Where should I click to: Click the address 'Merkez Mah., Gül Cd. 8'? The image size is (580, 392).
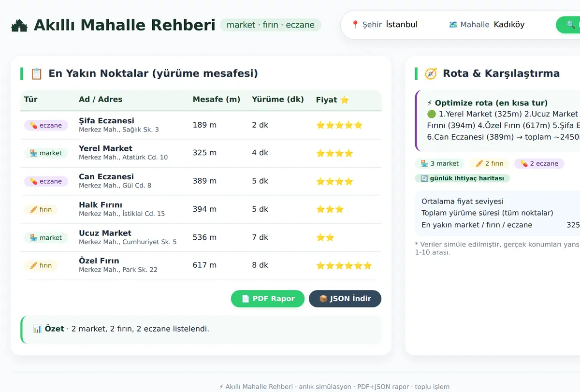coord(115,186)
